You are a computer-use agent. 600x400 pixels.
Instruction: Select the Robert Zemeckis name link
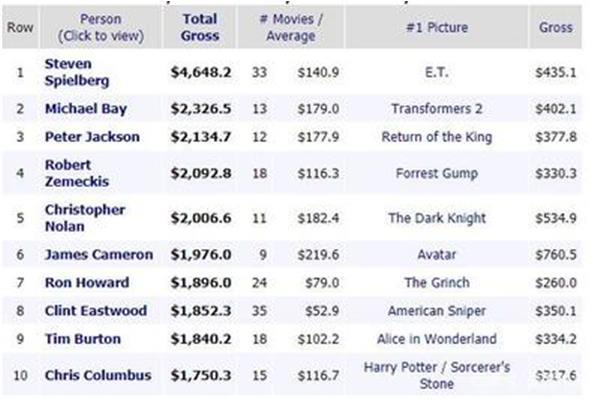(x=77, y=173)
